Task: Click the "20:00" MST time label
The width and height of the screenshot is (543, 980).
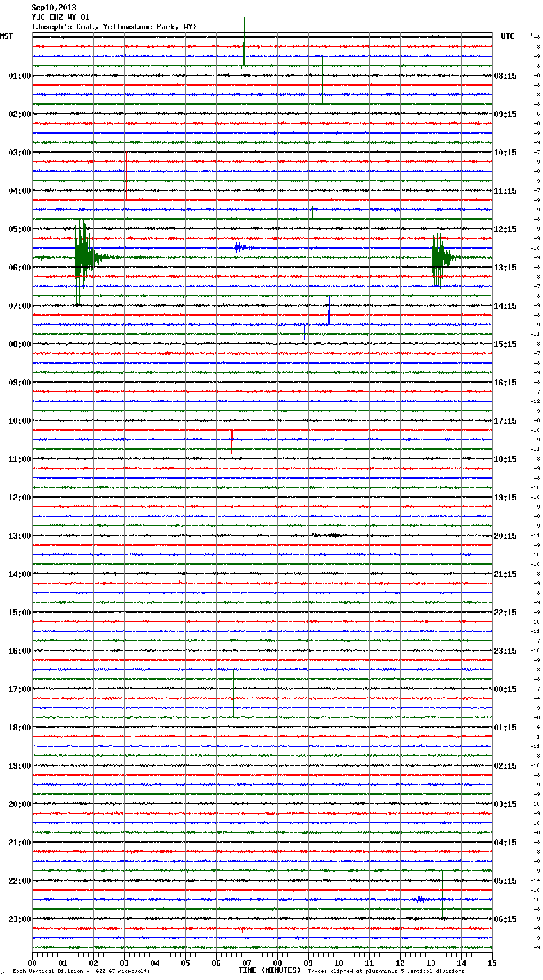Action: [20, 804]
